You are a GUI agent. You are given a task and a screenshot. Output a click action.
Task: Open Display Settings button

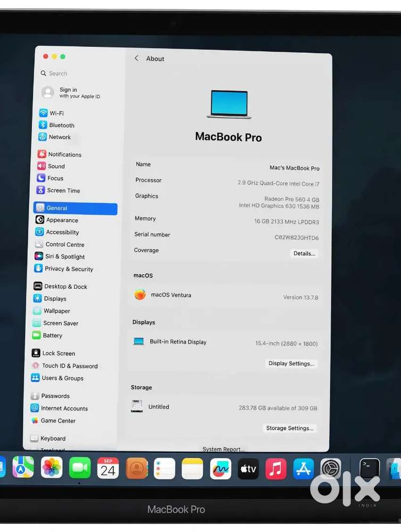click(291, 363)
